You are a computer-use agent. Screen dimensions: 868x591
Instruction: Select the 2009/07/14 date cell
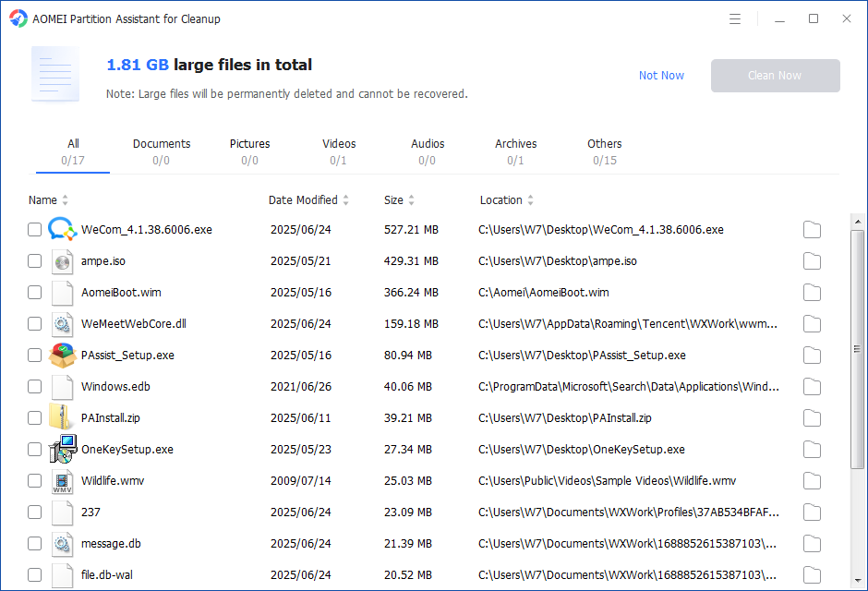301,481
